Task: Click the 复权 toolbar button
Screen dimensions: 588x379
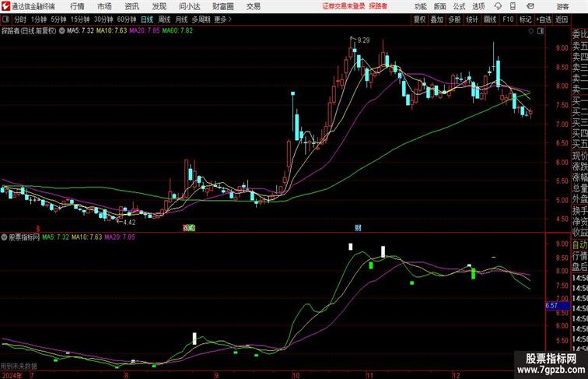Action: pyautogui.click(x=420, y=19)
